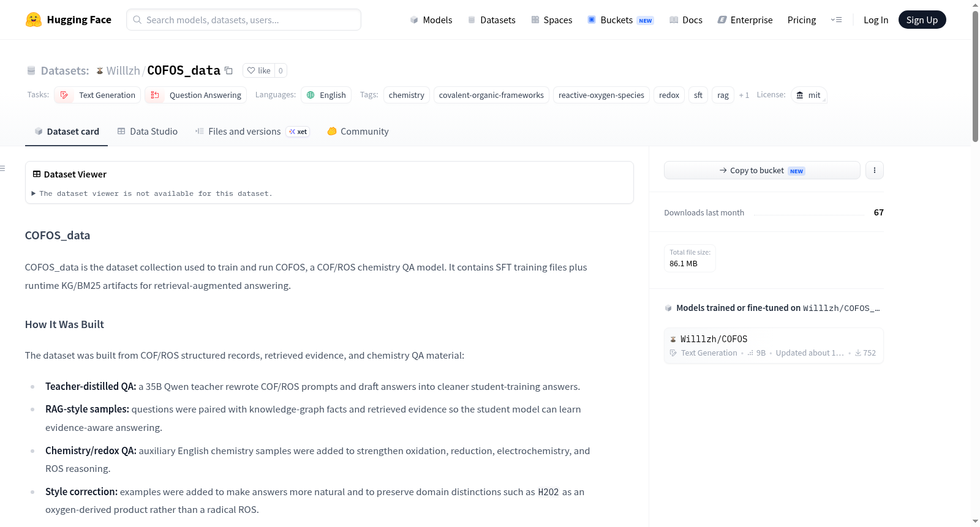The height and width of the screenshot is (527, 980).
Task: Click the NEW badge beside Buckets
Action: [646, 20]
